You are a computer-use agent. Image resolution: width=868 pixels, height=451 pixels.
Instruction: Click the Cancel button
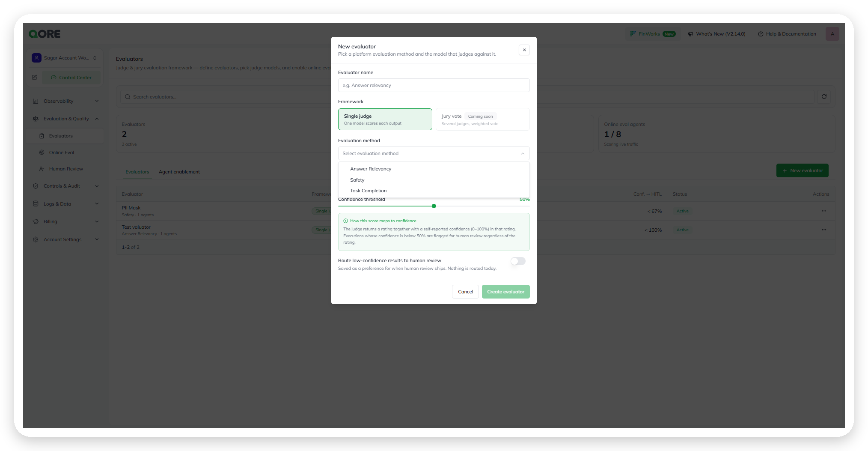coord(465,292)
